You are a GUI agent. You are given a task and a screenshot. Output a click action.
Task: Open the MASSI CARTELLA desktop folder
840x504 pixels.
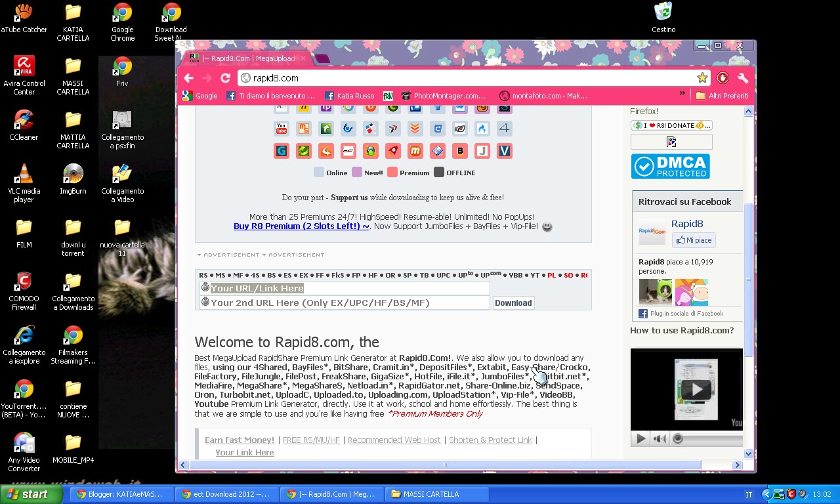coord(73,75)
